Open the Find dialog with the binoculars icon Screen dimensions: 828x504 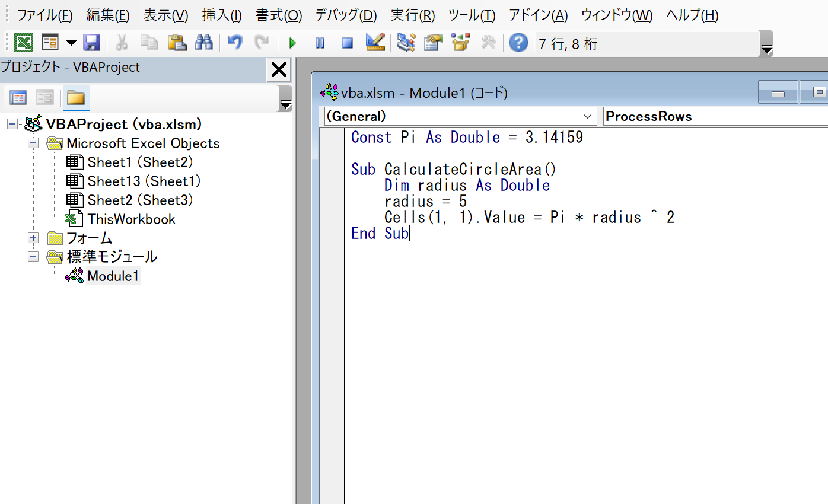(x=204, y=42)
